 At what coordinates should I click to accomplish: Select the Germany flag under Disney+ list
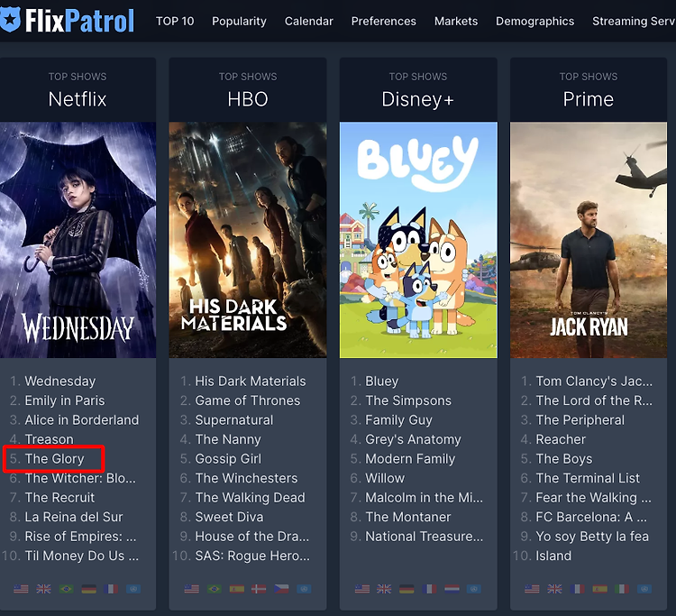coord(407,589)
